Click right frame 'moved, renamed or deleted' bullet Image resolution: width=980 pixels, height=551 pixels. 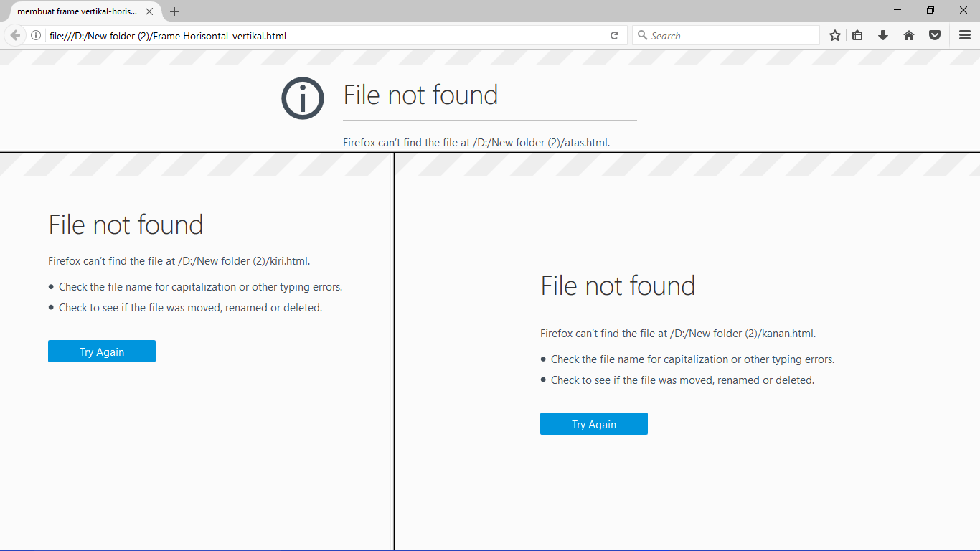click(682, 380)
